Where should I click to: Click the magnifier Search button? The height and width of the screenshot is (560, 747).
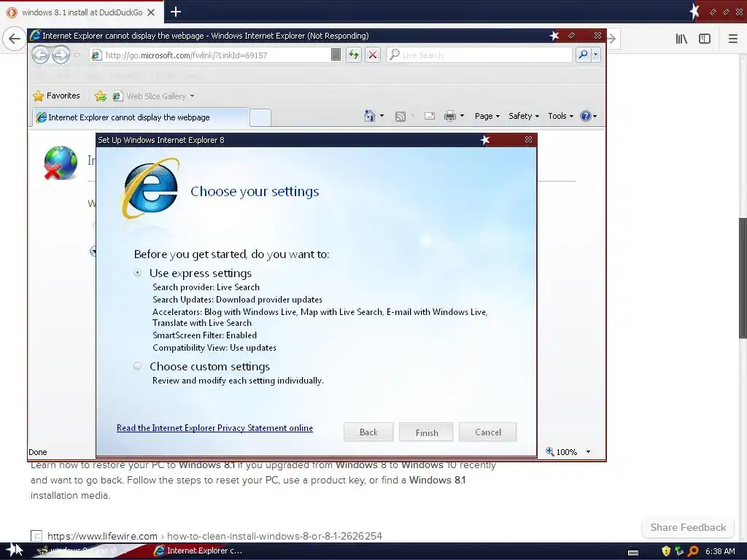point(583,55)
